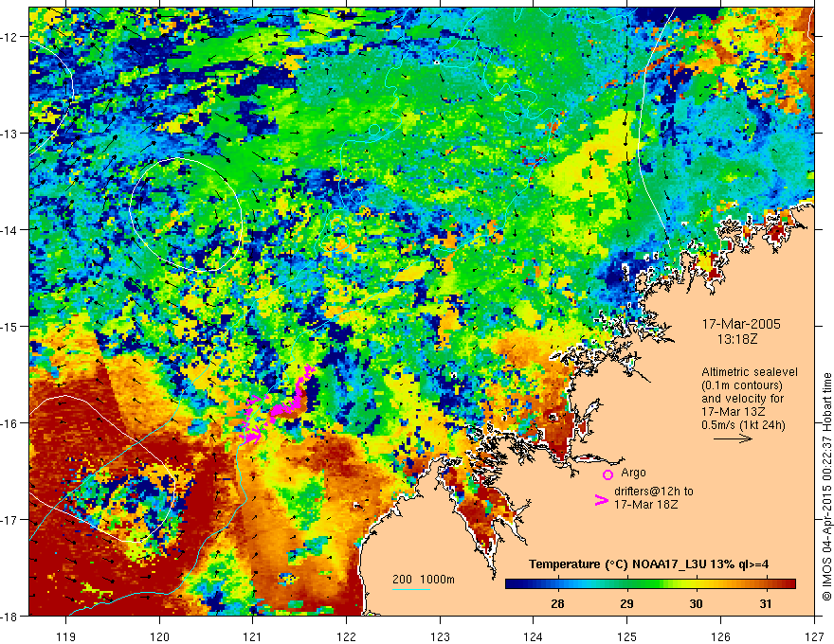This screenshot has height=644, width=834.
Task: Click the latitude axis label -17
Action: pyautogui.click(x=9, y=520)
